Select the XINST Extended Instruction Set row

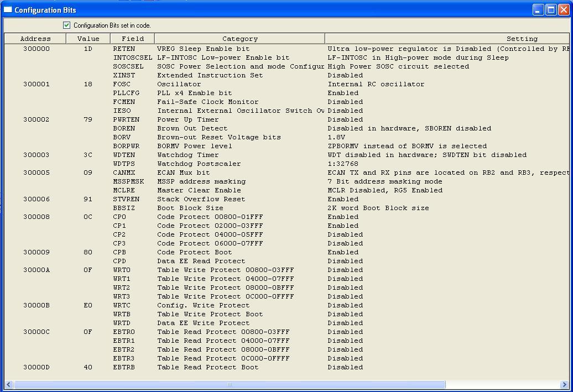[286, 75]
